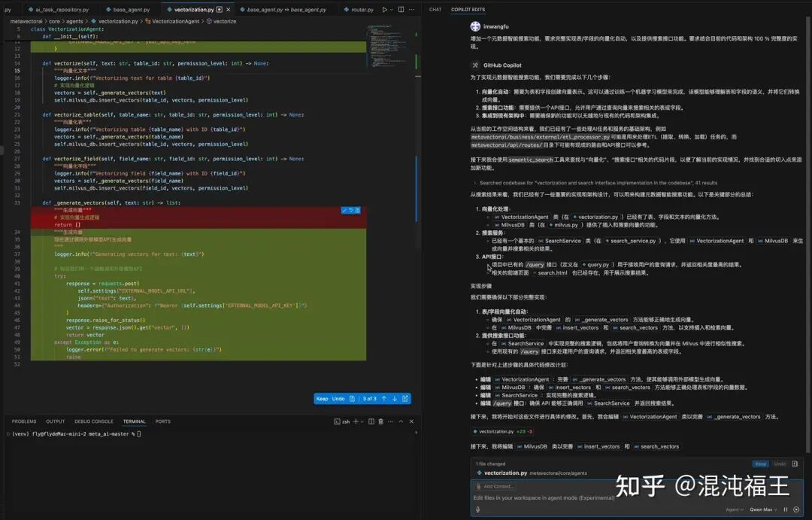
Task: Click view all edits icon beside Undo
Action: click(x=795, y=464)
